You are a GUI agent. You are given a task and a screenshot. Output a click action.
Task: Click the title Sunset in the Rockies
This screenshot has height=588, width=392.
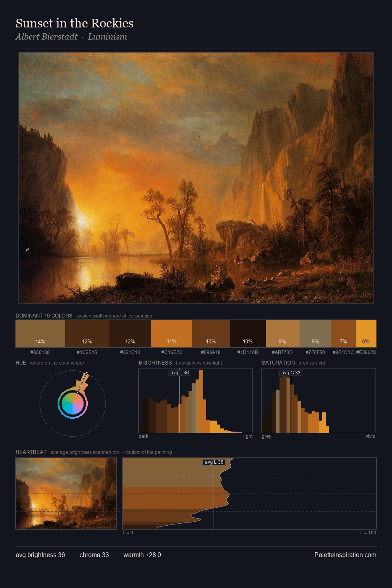pyautogui.click(x=74, y=23)
